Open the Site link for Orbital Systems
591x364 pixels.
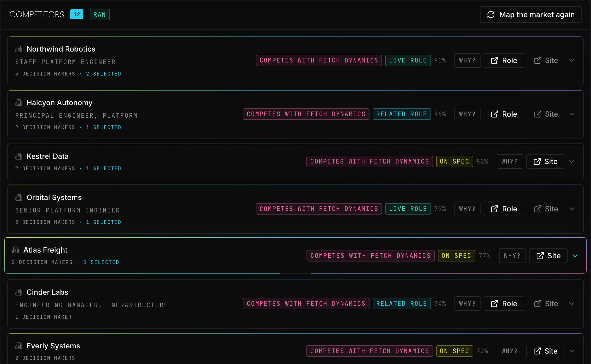(546, 209)
